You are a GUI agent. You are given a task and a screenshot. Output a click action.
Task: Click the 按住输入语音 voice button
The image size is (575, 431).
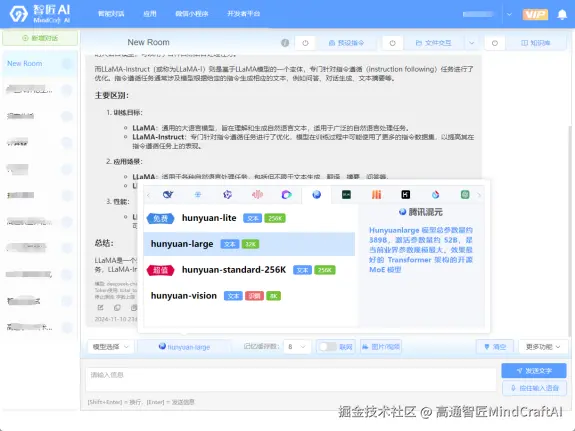click(x=534, y=388)
